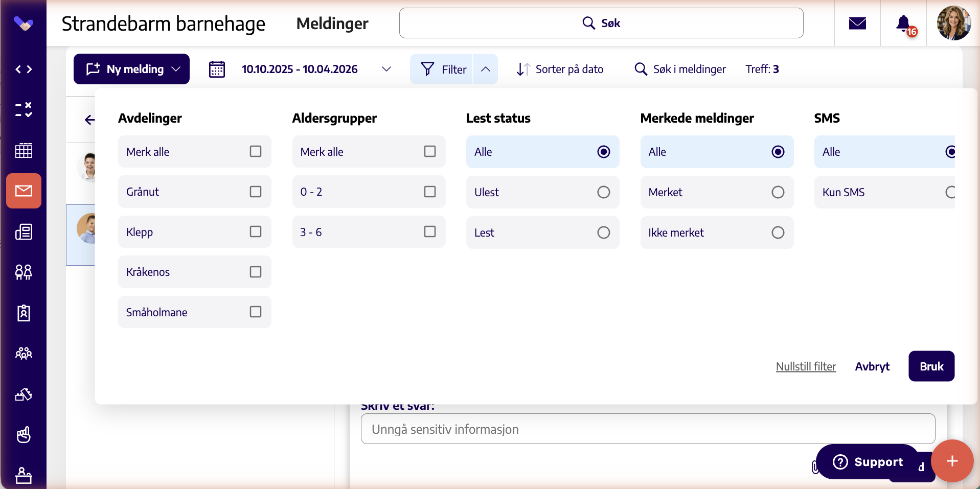Check Merk alle under Avdelinger
The height and width of the screenshot is (489, 980).
(194, 152)
